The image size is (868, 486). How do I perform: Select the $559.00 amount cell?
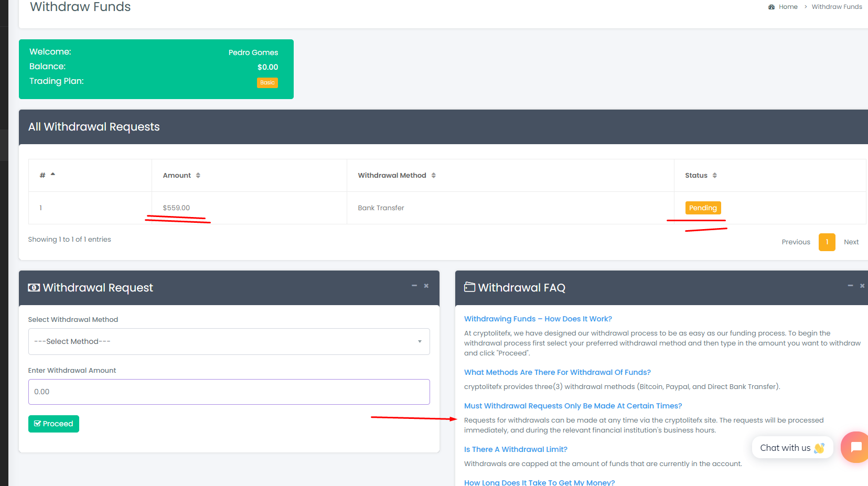[249, 208]
